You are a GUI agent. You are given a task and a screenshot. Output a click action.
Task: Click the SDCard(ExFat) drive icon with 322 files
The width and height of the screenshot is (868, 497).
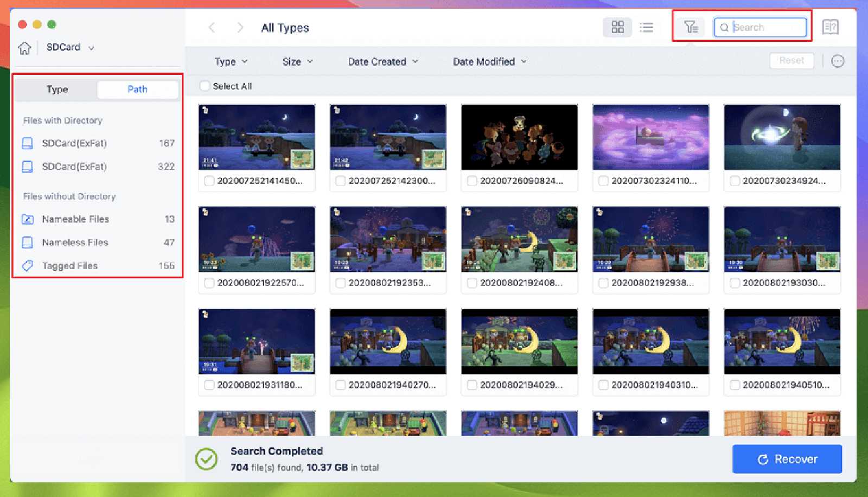tap(27, 167)
